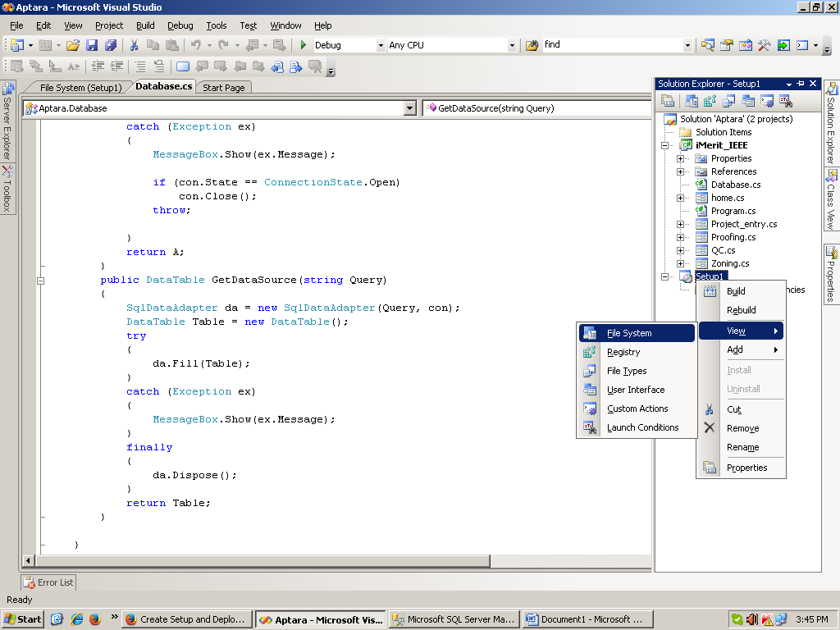Open the Any CPU platform dropdown
Viewport: 840px width, 630px height.
512,46
